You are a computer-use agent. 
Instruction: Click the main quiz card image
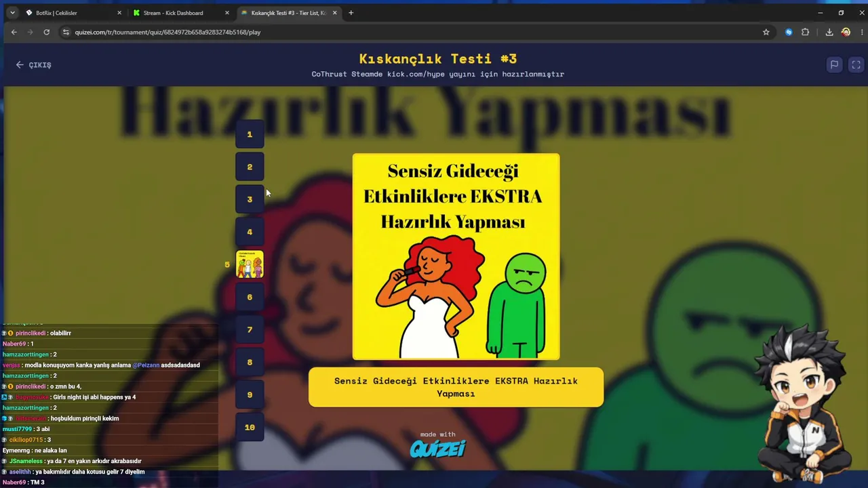click(x=456, y=257)
